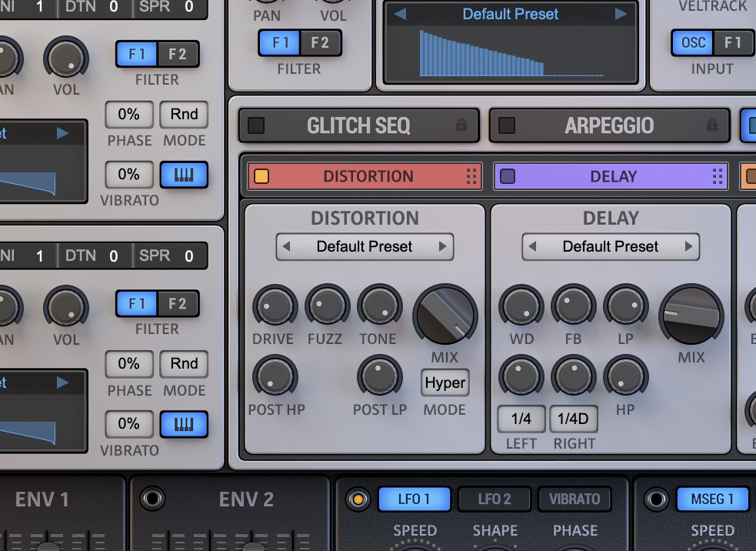
Task: Open the Delay Default Preset selector
Action: click(611, 247)
